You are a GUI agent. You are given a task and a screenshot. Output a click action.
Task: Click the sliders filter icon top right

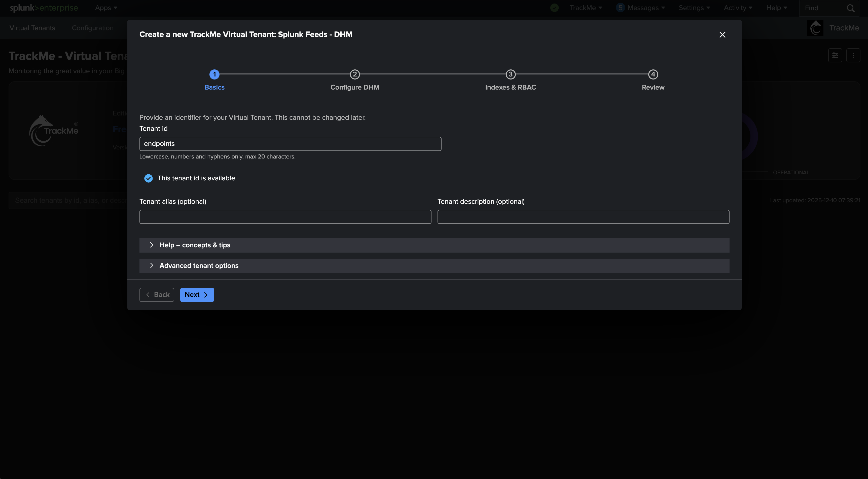click(x=835, y=56)
